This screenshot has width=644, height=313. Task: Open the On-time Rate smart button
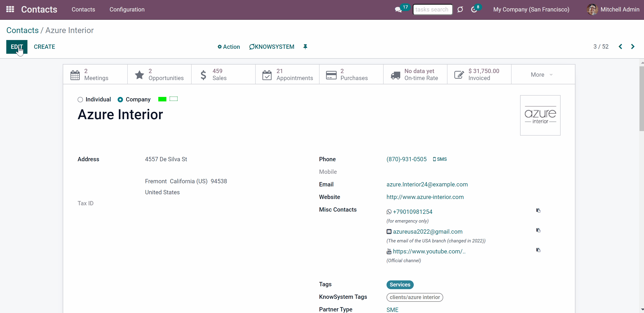416,74
